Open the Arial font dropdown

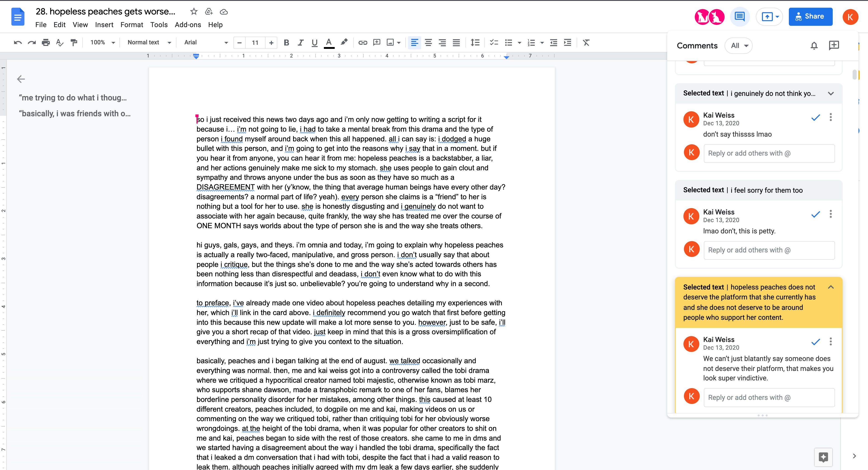coord(206,43)
